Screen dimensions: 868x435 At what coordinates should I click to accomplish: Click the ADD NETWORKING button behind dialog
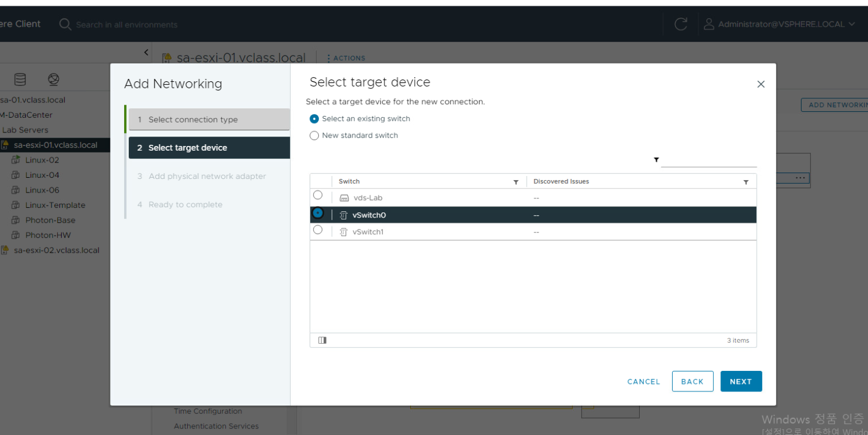coord(834,105)
